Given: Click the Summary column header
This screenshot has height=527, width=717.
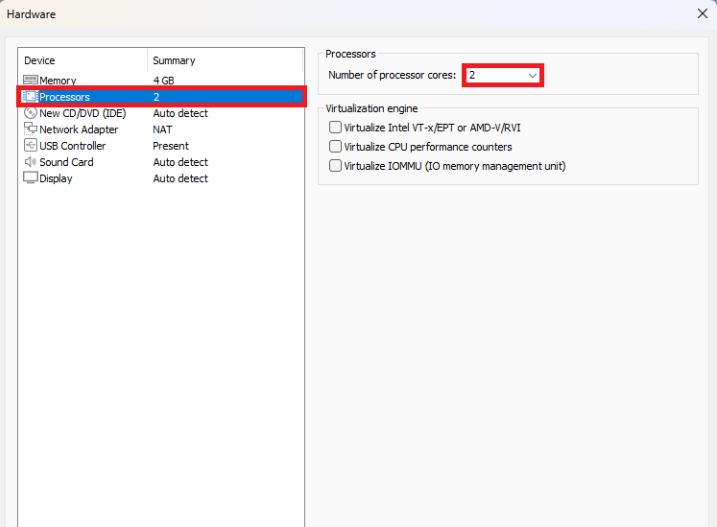Looking at the screenshot, I should (x=174, y=61).
